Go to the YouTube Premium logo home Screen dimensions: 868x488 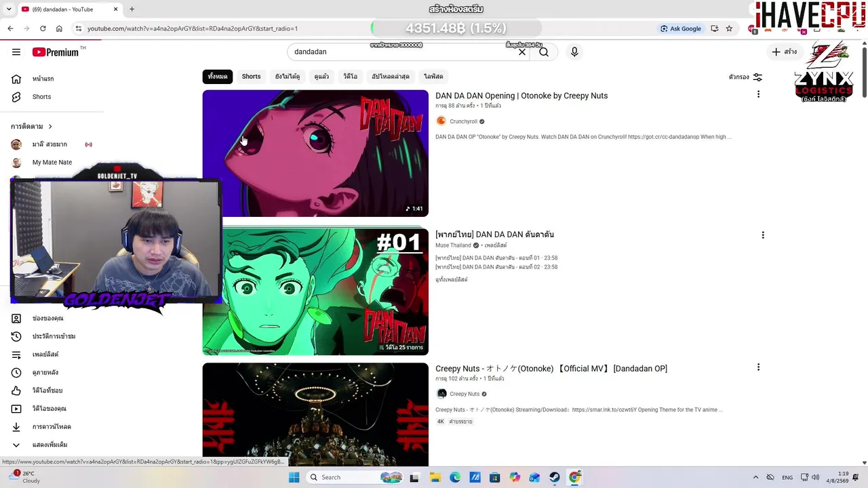[x=56, y=52]
